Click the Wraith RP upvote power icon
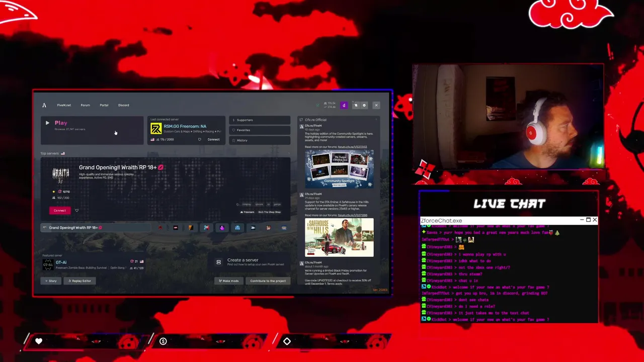This screenshot has height=362, width=644. coord(60,192)
